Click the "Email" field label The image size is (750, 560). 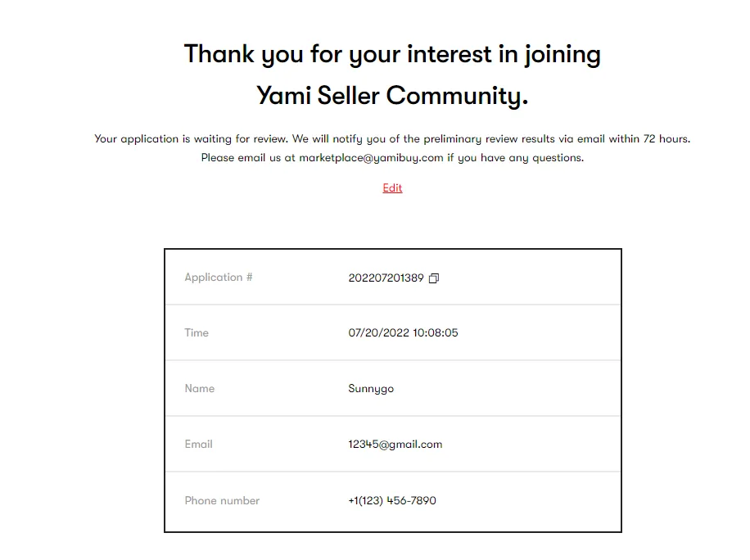pos(199,445)
